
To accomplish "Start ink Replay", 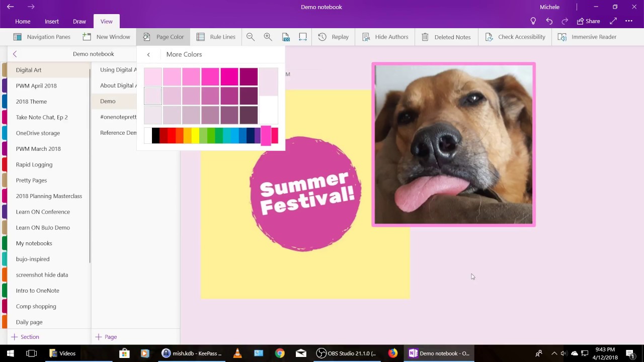I will 334,37.
